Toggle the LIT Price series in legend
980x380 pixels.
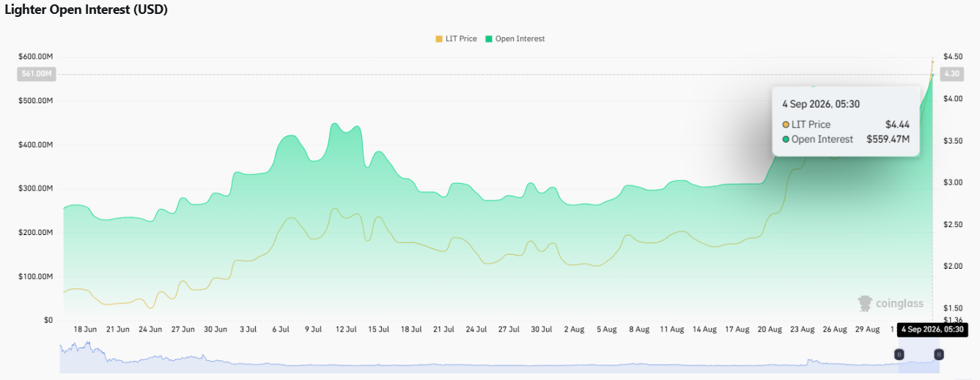click(x=456, y=39)
